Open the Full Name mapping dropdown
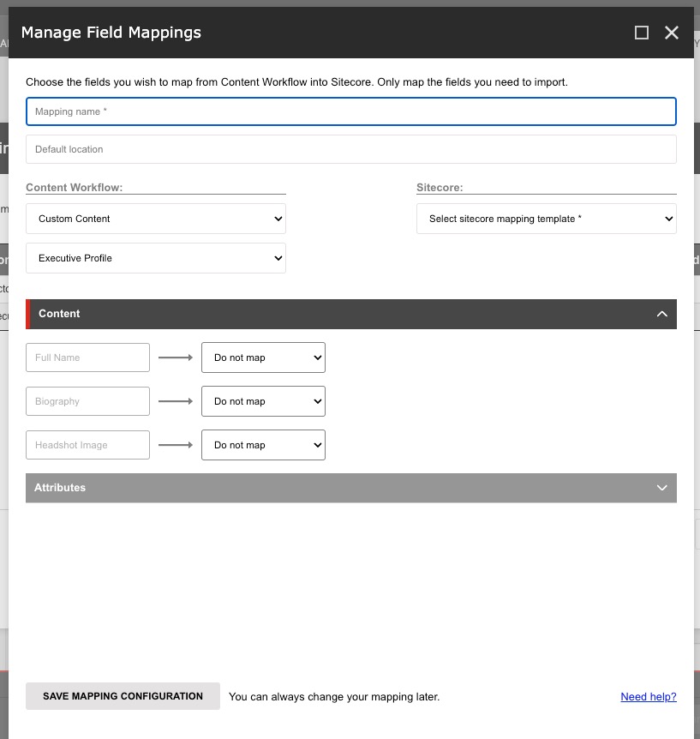Image resolution: width=700 pixels, height=739 pixels. [x=263, y=357]
